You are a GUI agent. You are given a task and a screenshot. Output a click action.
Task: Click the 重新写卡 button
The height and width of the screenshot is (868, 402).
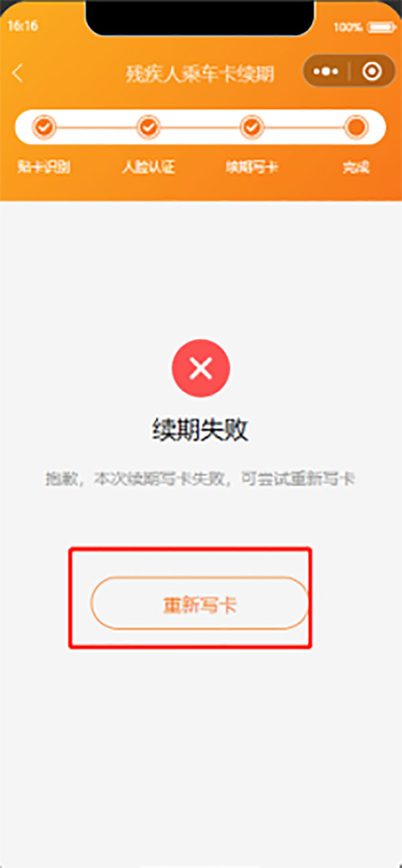coord(200,603)
